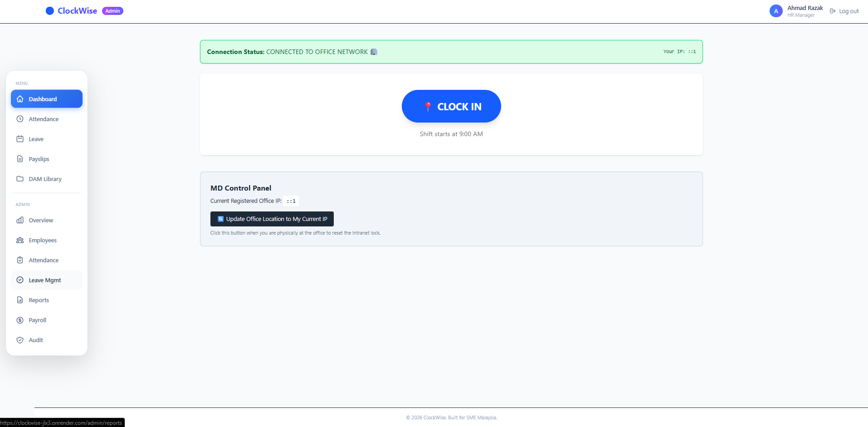This screenshot has height=427, width=868.
Task: Open the admin Attendance clipboard item
Action: tap(44, 260)
